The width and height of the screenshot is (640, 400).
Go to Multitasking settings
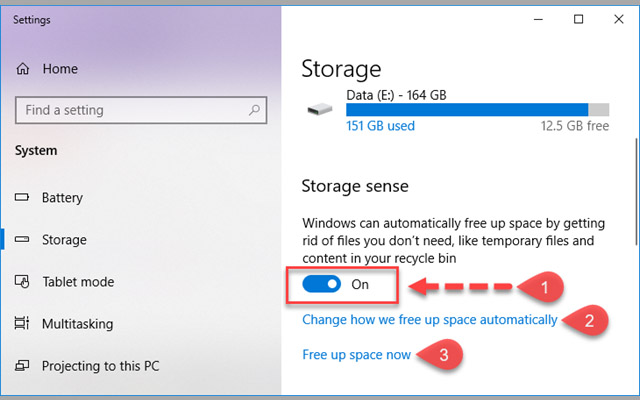click(x=77, y=324)
